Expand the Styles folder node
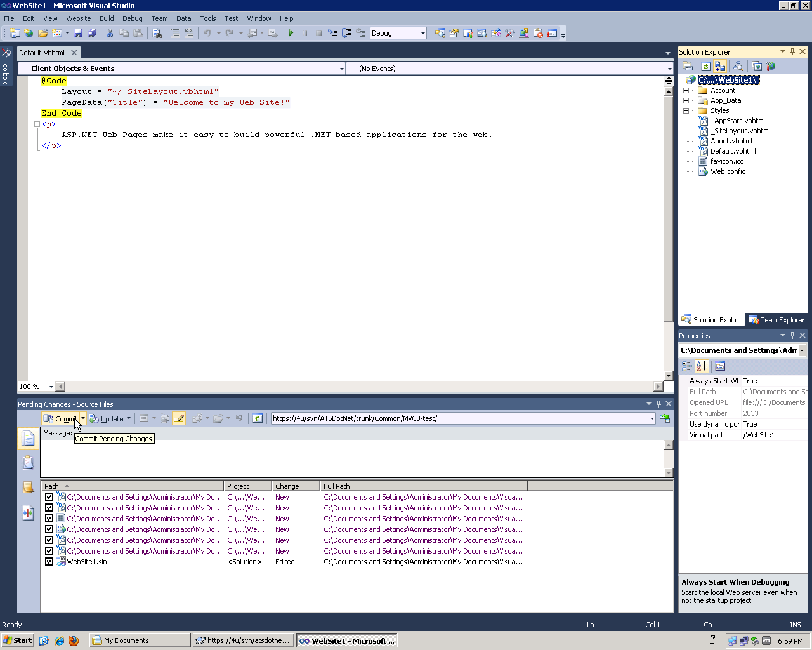Screen dimensions: 812x650 (686, 110)
